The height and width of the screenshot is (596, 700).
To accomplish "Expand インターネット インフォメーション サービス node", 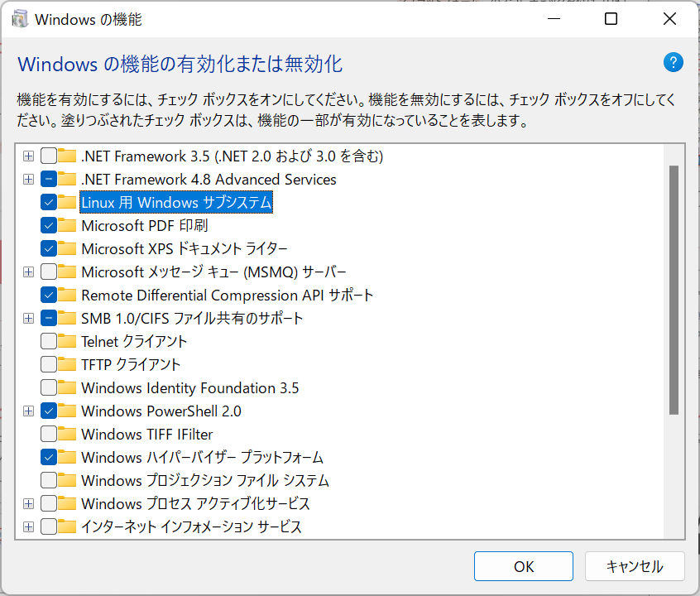I will click(x=29, y=526).
